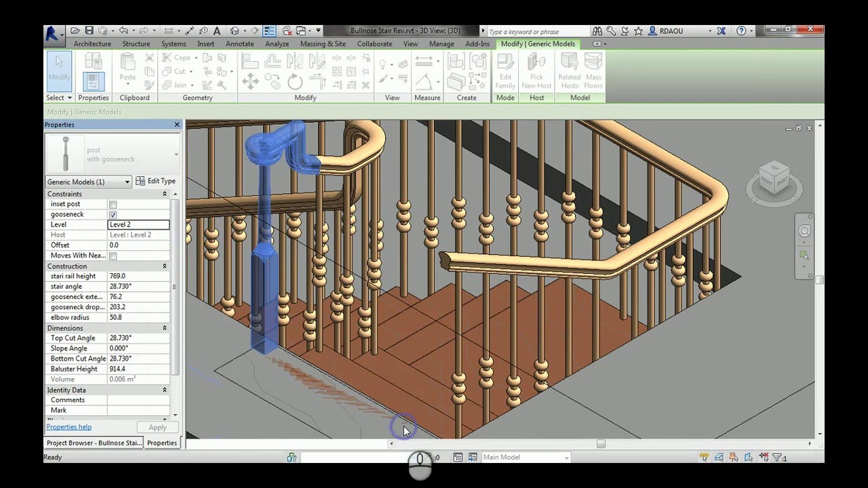Click the Baluster Height value 914.4

coord(138,369)
